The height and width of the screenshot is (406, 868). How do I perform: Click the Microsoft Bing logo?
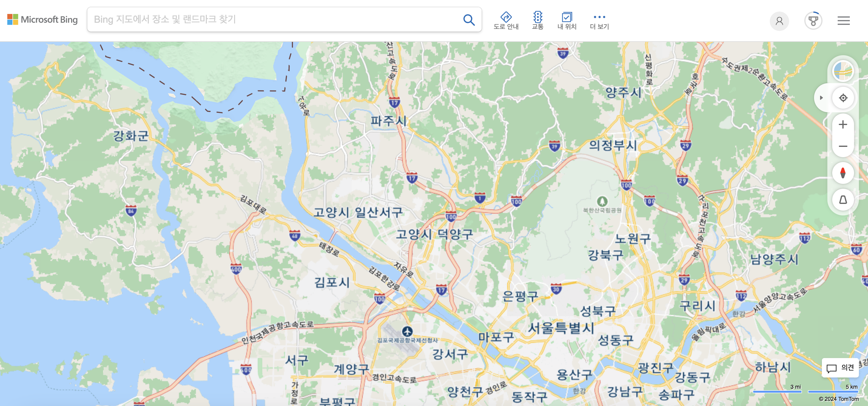point(42,19)
